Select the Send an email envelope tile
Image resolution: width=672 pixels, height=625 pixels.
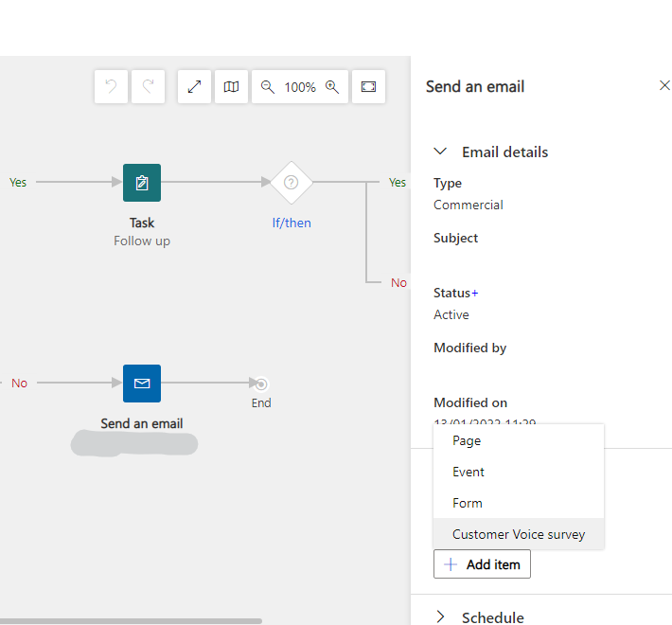pos(142,384)
